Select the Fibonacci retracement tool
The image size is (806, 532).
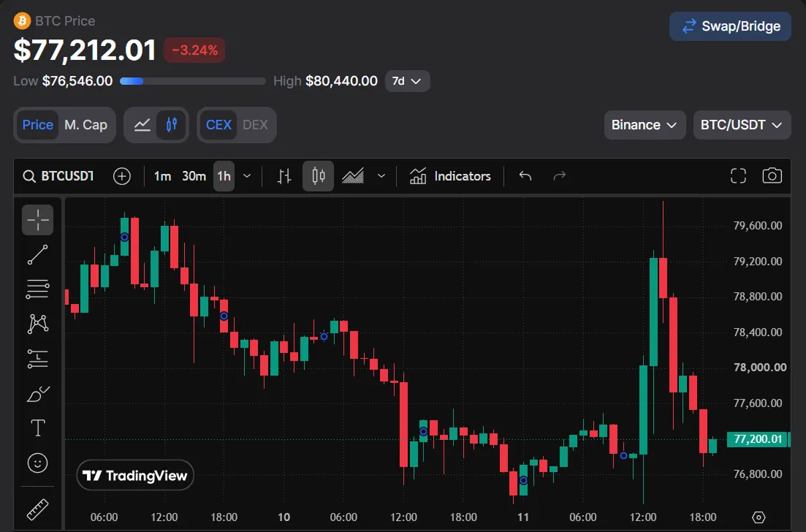[37, 289]
